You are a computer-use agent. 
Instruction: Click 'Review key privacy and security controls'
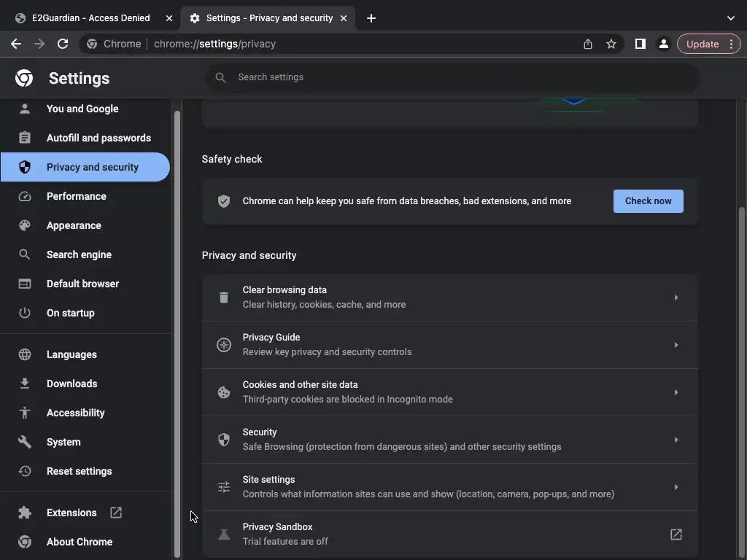point(327,352)
